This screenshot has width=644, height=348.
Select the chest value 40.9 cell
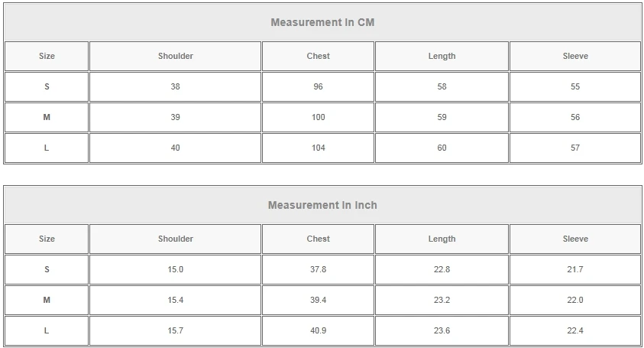(x=319, y=331)
